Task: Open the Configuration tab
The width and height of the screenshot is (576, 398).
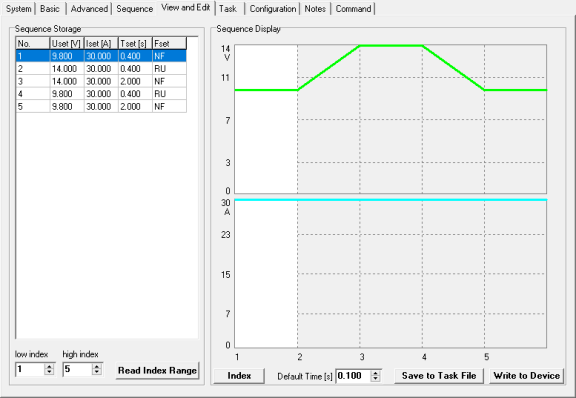Action: coord(273,8)
